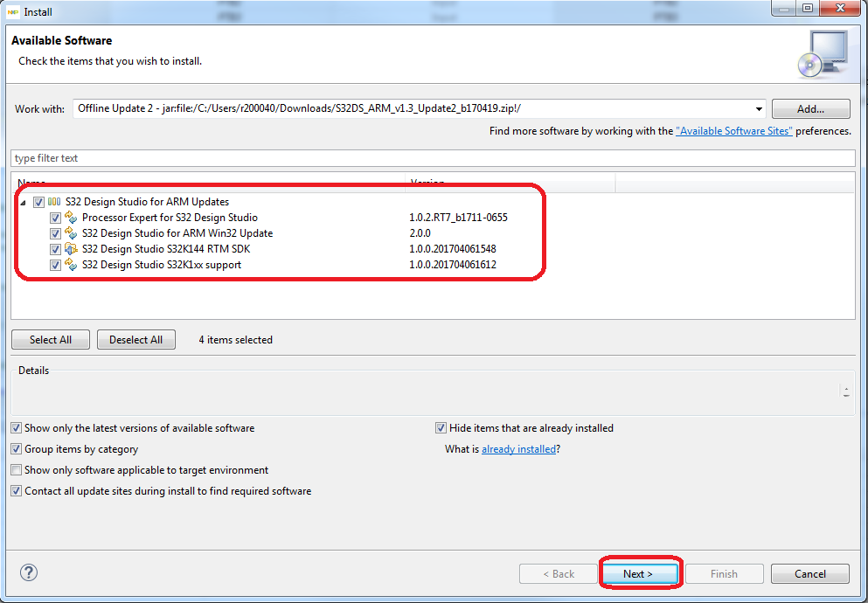Toggle Group items by category checkbox
The image size is (868, 603).
pos(17,449)
